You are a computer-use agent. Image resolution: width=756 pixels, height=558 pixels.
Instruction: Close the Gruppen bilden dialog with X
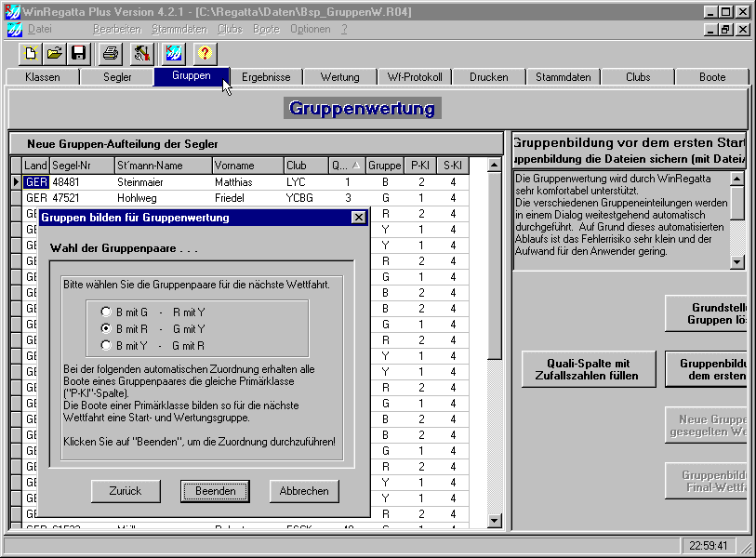click(x=359, y=218)
